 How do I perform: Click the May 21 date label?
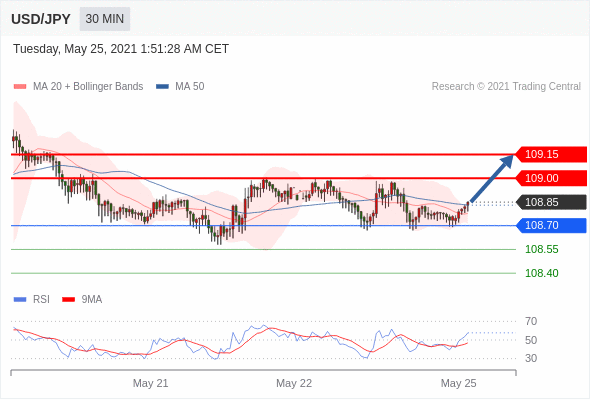point(151,383)
